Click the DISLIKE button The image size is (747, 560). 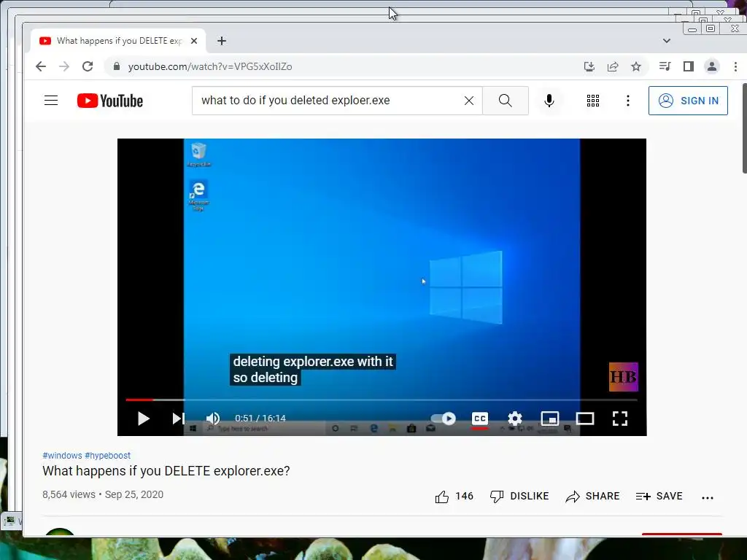(x=519, y=497)
